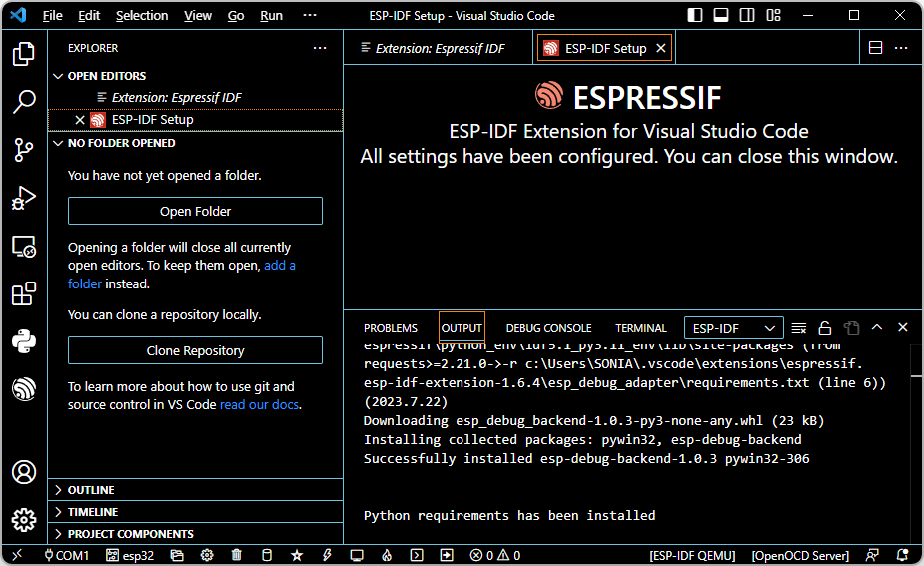Viewport: 924px width, 566px height.
Task: Switch to the Debug Console tab
Action: (x=548, y=328)
